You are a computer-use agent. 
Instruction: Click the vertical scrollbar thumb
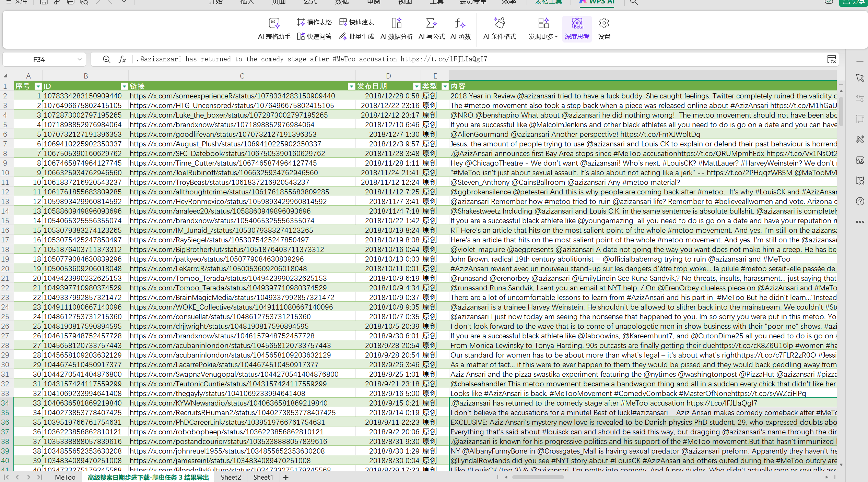click(x=841, y=111)
